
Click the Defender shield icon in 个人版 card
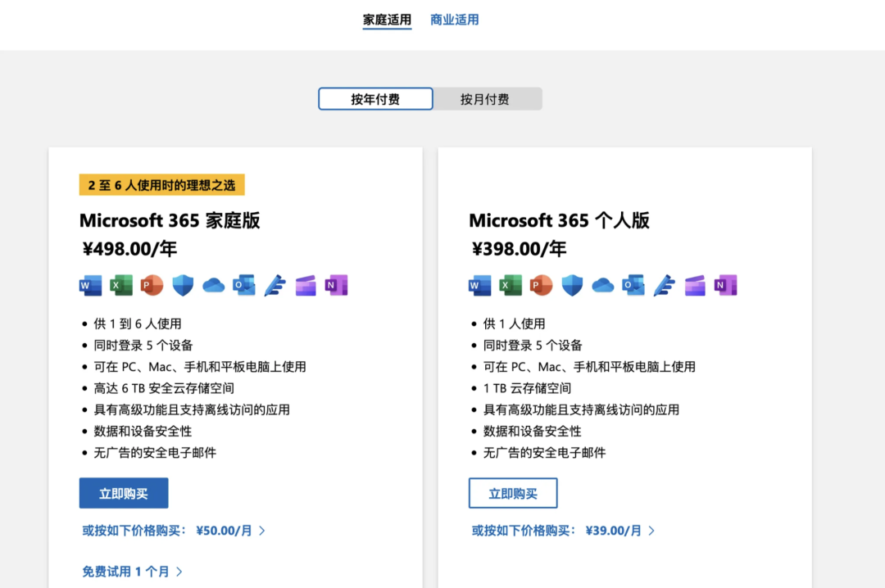pyautogui.click(x=572, y=286)
